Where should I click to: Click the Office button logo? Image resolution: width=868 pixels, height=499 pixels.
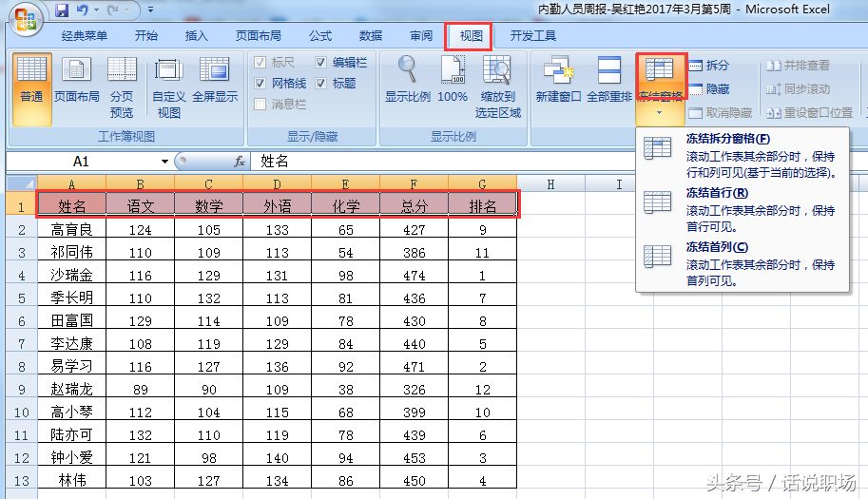[x=26, y=19]
